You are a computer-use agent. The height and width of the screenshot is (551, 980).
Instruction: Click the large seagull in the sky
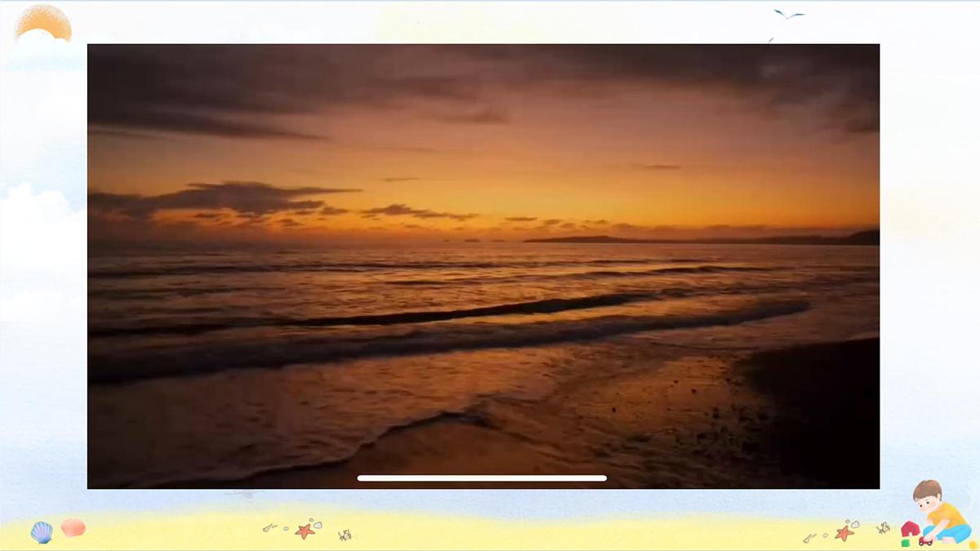tap(789, 15)
